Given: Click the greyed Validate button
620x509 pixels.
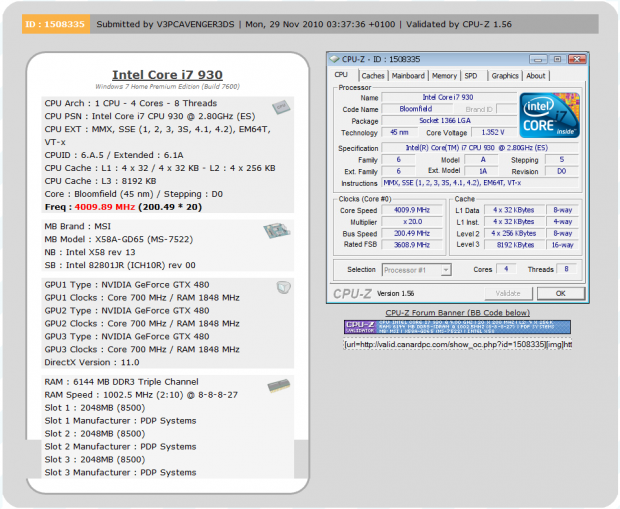Looking at the screenshot, I should tap(508, 293).
